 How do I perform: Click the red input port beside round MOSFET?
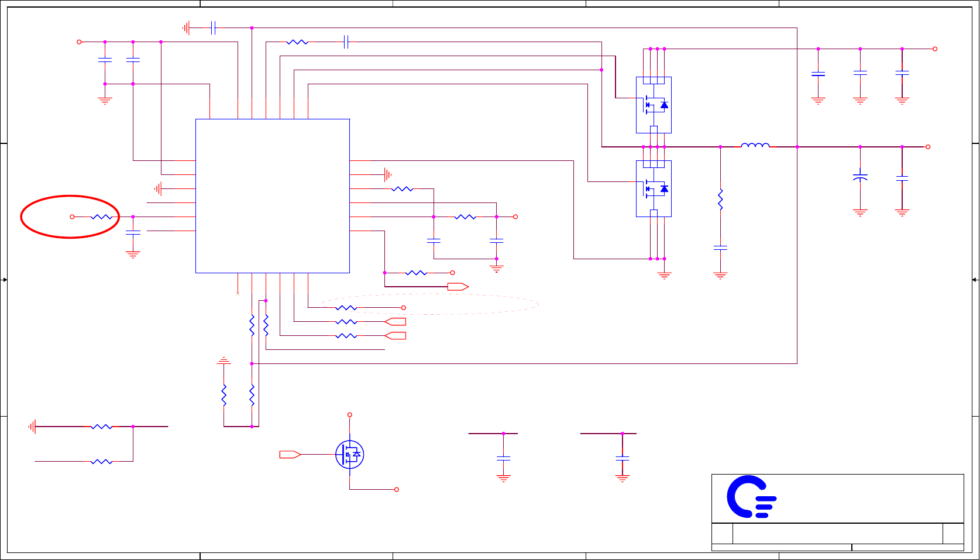pyautogui.click(x=290, y=454)
